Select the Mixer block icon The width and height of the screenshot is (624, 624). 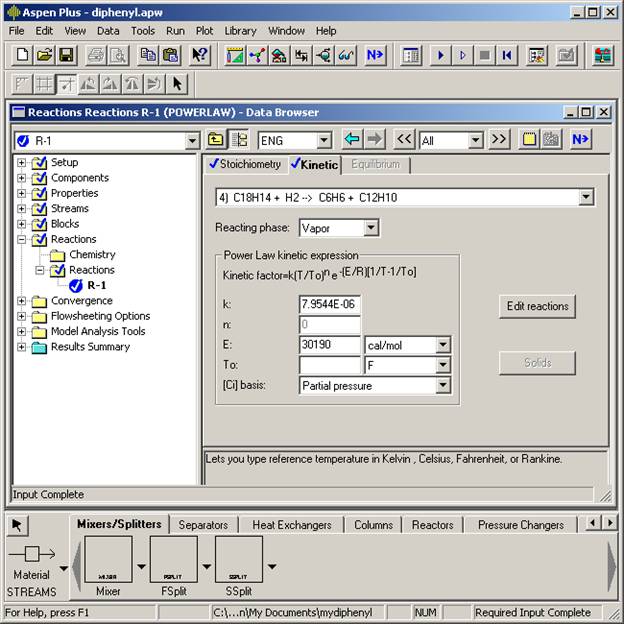coord(108,561)
